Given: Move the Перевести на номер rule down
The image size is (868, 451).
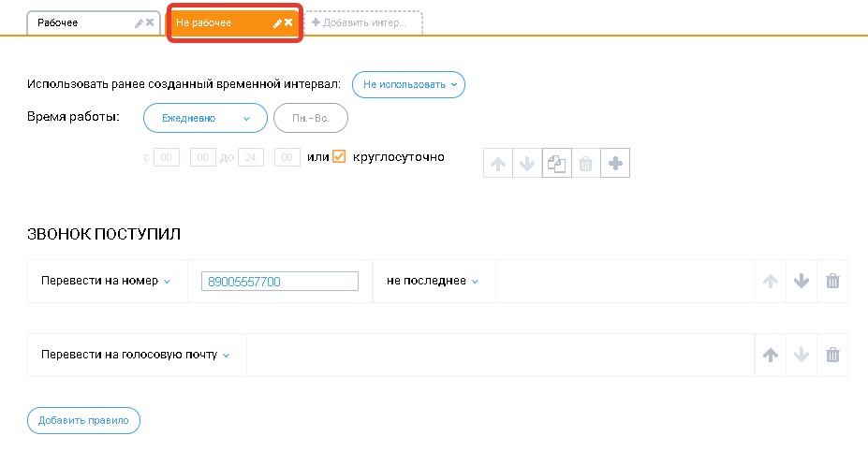Looking at the screenshot, I should coord(801,281).
